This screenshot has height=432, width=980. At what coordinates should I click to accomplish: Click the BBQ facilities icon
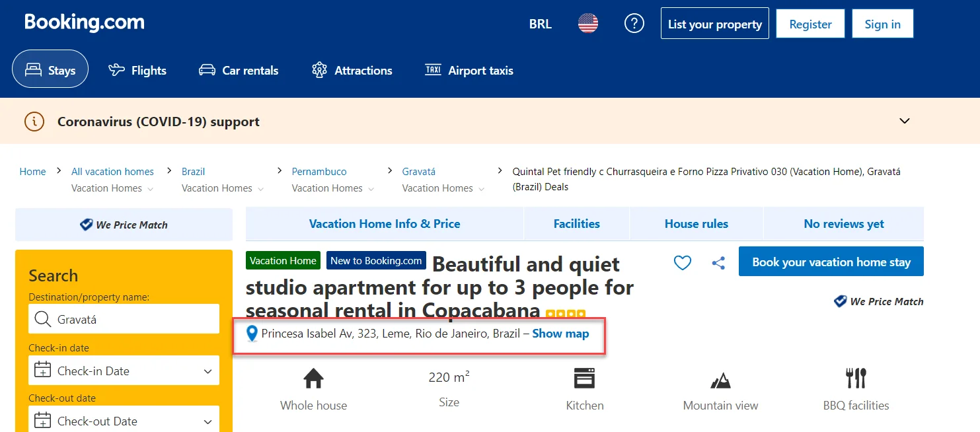(856, 378)
